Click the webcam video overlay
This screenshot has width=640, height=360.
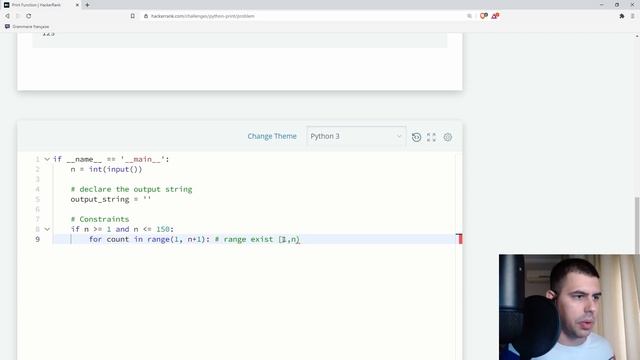pyautogui.click(x=569, y=307)
